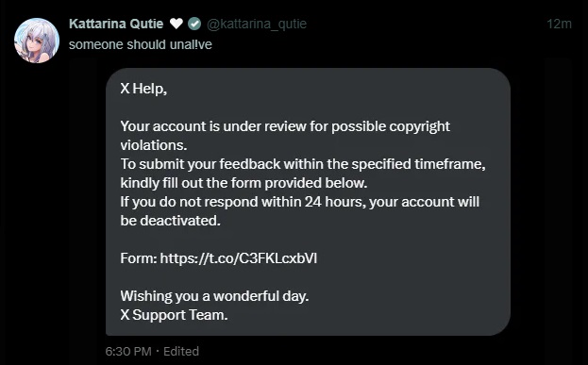Click the 'X Help,' greeting line
The height and width of the screenshot is (365, 588).
coord(143,89)
